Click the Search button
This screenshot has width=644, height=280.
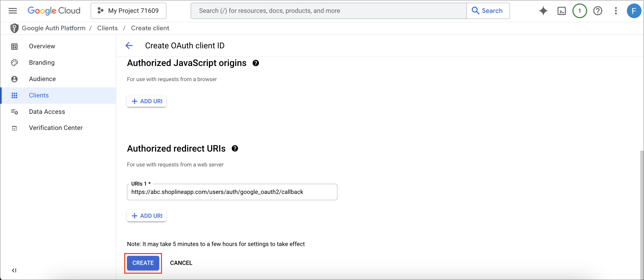click(488, 11)
